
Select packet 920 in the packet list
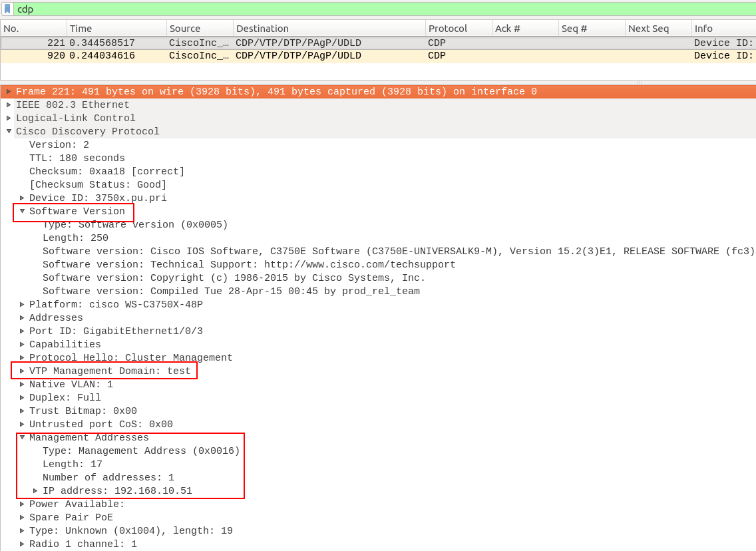click(x=378, y=56)
